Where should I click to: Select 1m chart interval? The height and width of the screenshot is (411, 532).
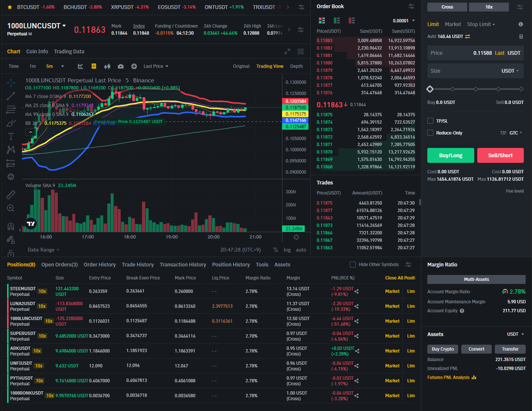[x=33, y=66]
